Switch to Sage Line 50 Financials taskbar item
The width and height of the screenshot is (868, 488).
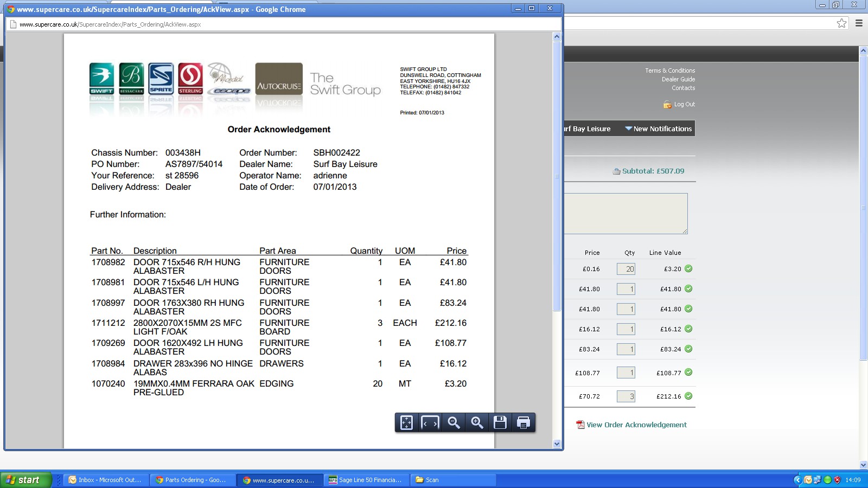coord(365,480)
